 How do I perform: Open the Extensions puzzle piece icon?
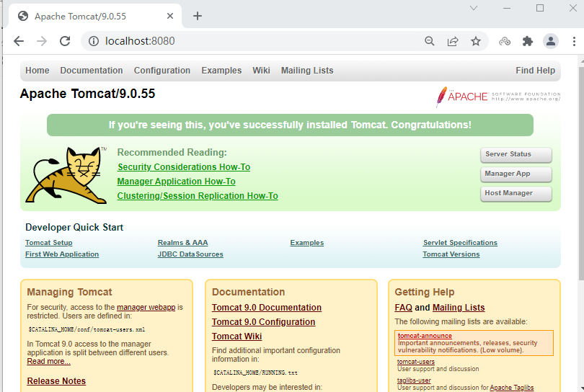tap(527, 41)
